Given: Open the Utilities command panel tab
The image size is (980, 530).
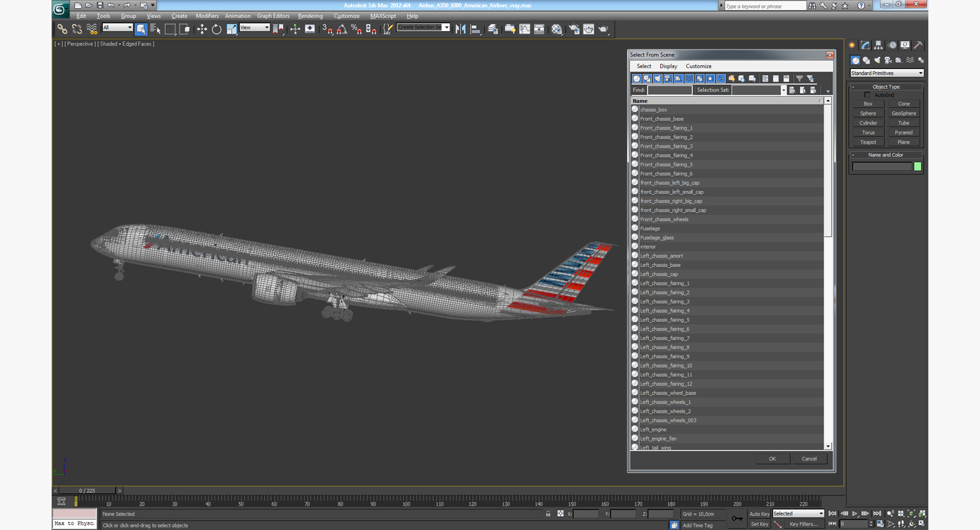Looking at the screenshot, I should (x=918, y=46).
